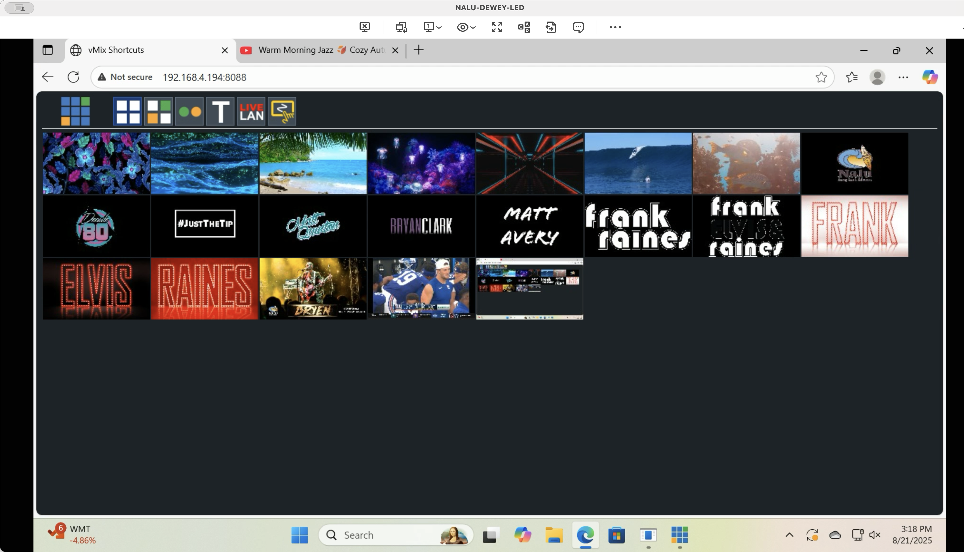980x552 pixels.
Task: Open Edge Settings and more menu
Action: pyautogui.click(x=903, y=77)
